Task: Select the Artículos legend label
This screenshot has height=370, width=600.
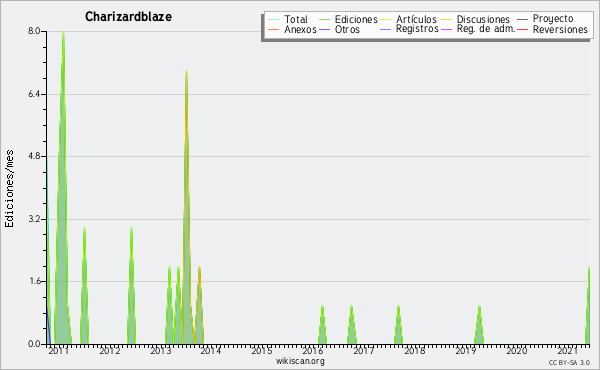Action: (416, 19)
